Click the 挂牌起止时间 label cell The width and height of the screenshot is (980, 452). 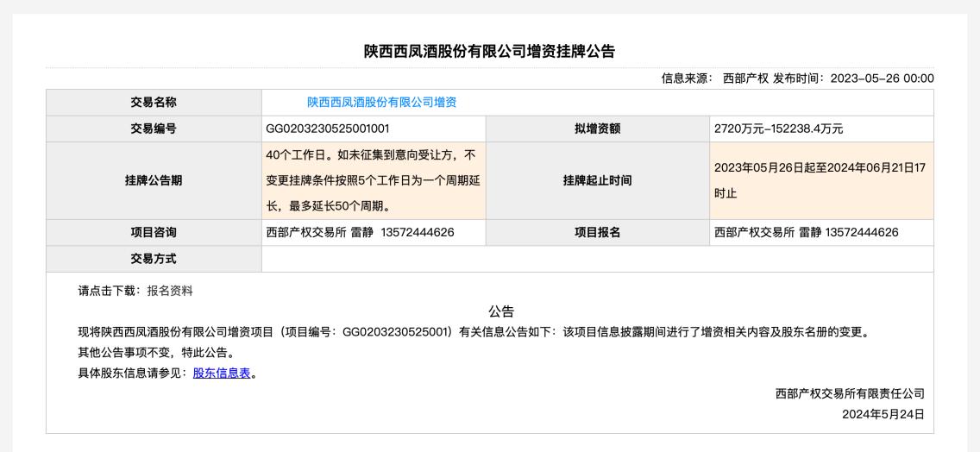click(x=598, y=180)
